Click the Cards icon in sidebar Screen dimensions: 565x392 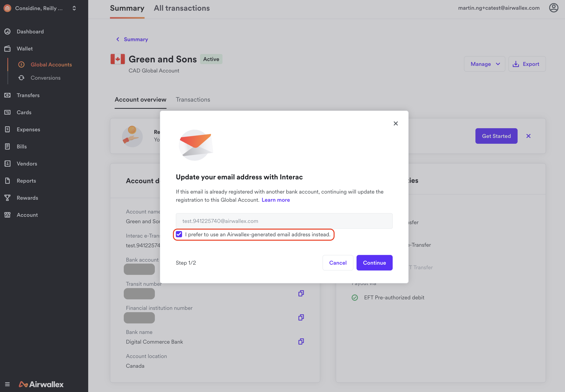click(7, 112)
